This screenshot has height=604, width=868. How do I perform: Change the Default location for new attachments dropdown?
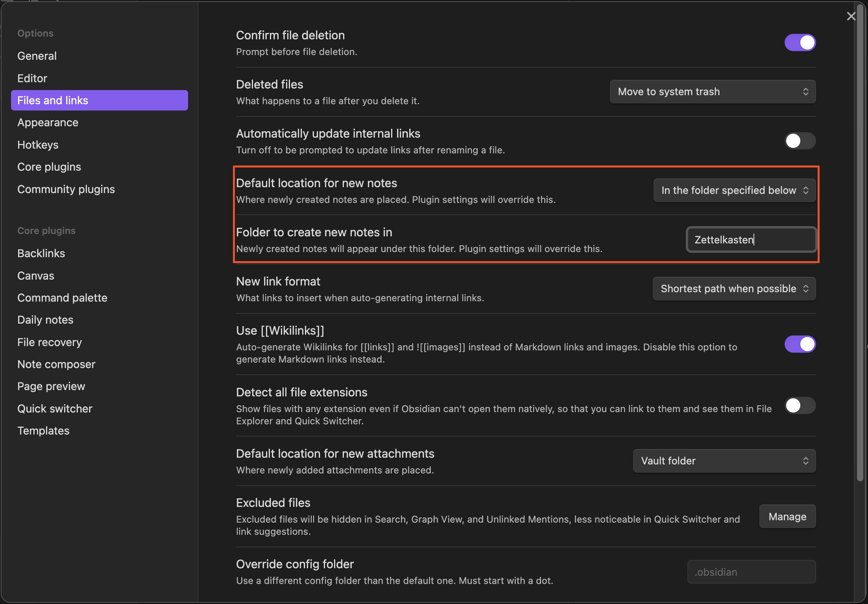tap(724, 460)
